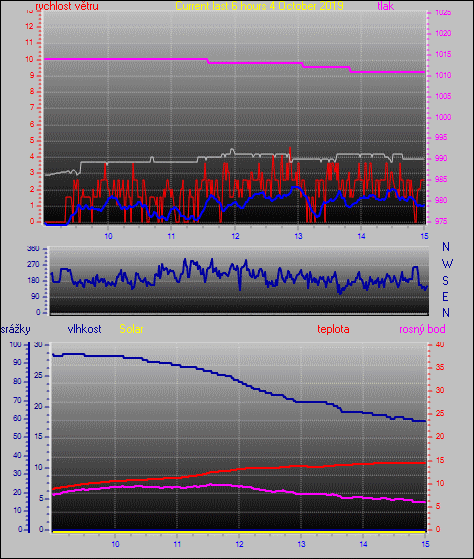Click pressure axis value 1010
This screenshot has height=559, width=474.
pos(443,75)
